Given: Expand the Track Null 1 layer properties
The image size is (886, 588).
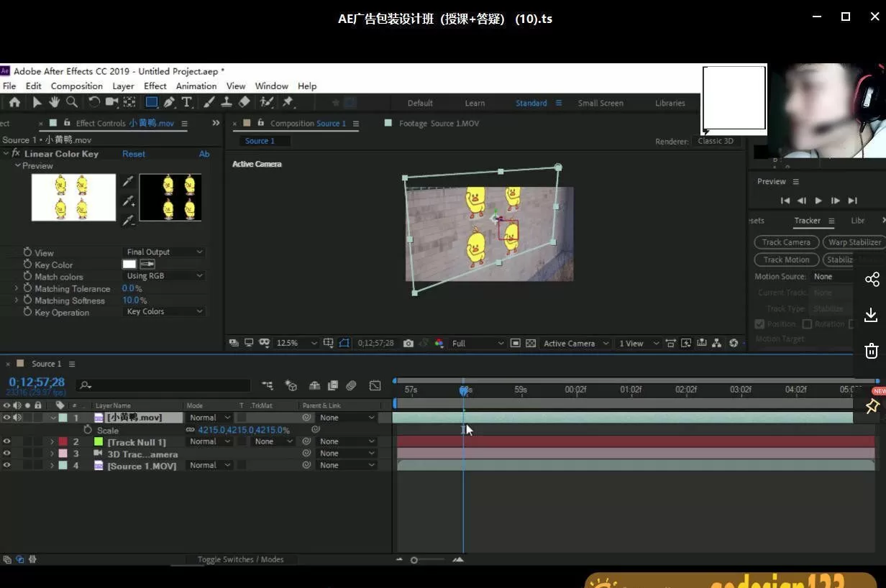Looking at the screenshot, I should point(52,442).
